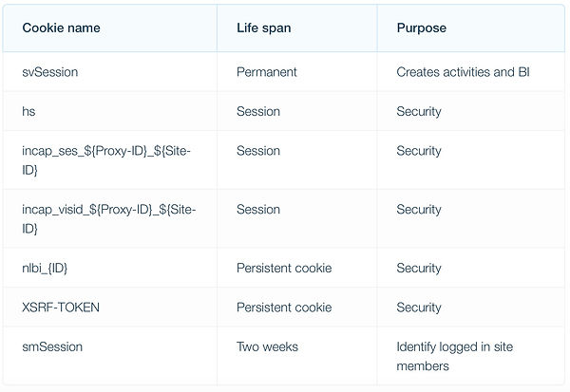Click Security purpose in XSRF-TOKEN row

pos(419,308)
